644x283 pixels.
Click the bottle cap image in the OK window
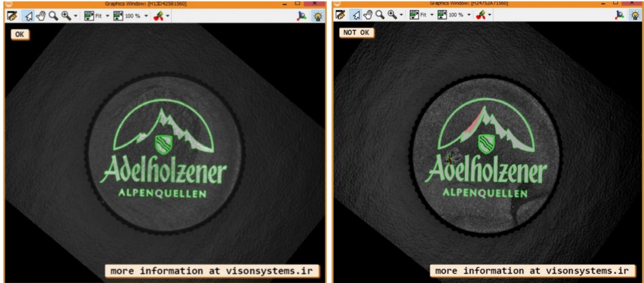[x=165, y=154]
